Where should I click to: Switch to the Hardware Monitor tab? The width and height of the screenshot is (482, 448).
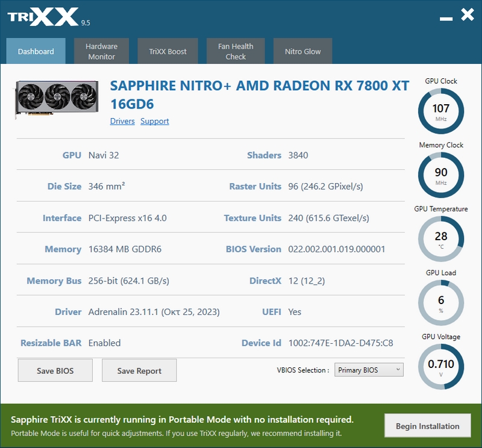pyautogui.click(x=101, y=51)
